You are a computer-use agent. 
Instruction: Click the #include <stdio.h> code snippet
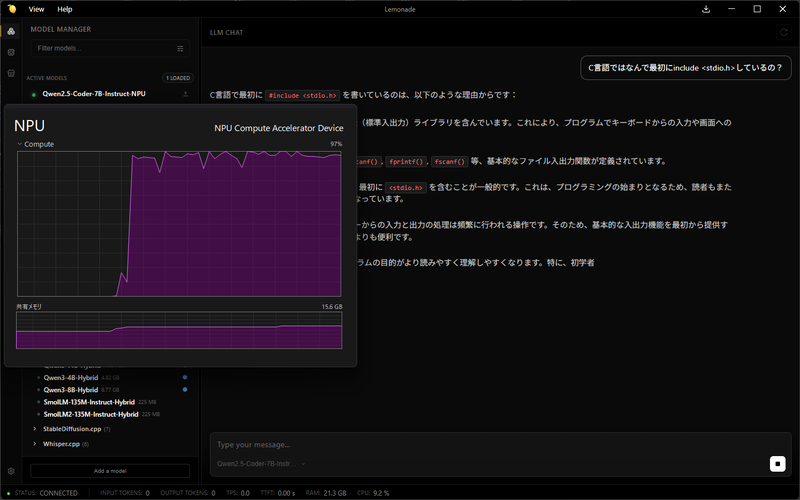coord(303,95)
